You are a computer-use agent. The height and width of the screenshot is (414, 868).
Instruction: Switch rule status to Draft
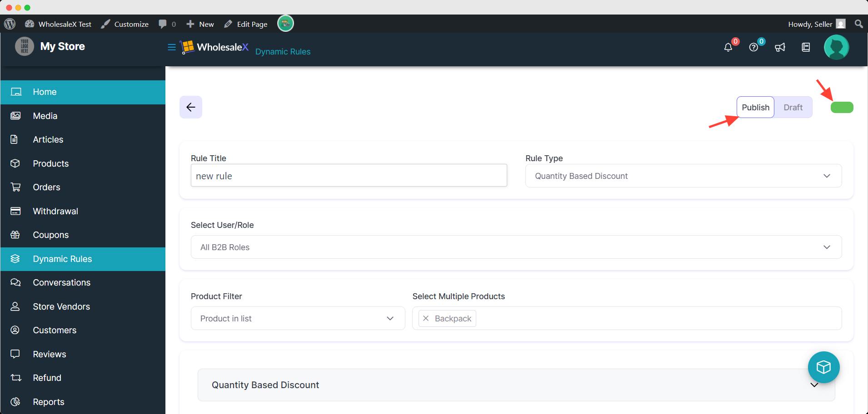point(793,107)
